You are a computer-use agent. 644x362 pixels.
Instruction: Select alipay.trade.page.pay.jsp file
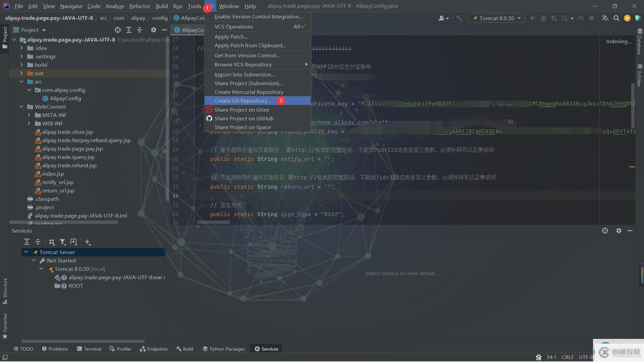click(x=72, y=148)
